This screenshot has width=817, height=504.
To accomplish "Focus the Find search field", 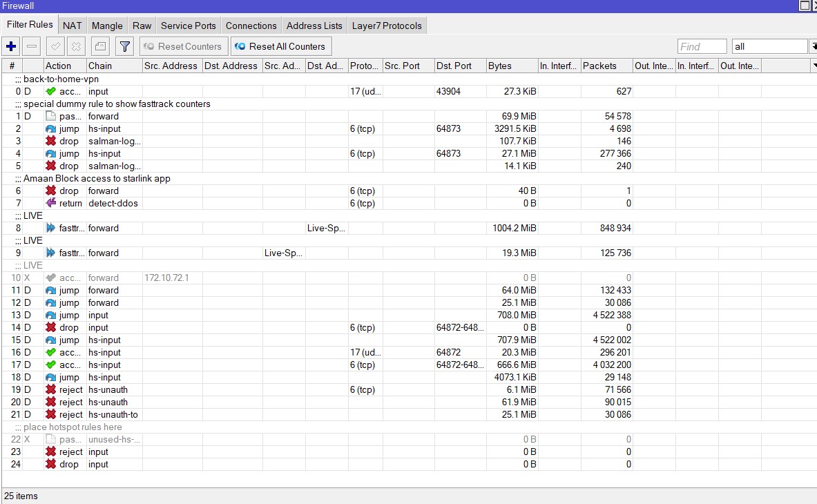I will (702, 46).
